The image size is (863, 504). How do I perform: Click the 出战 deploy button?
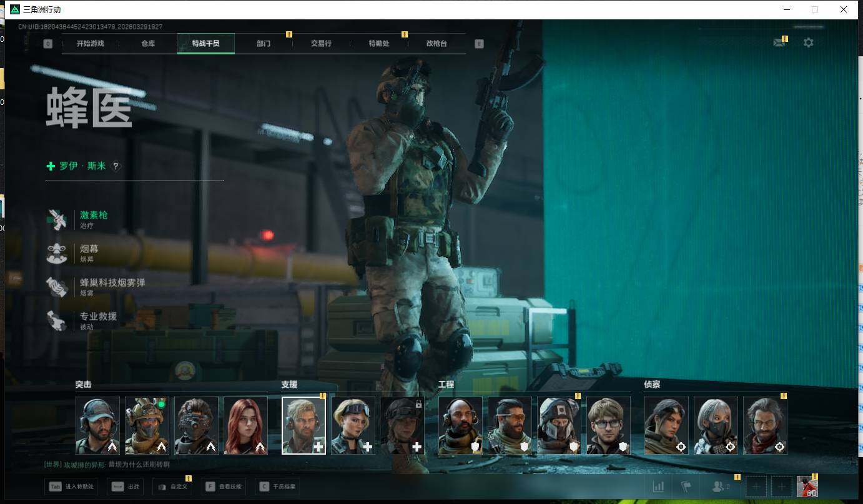125,487
